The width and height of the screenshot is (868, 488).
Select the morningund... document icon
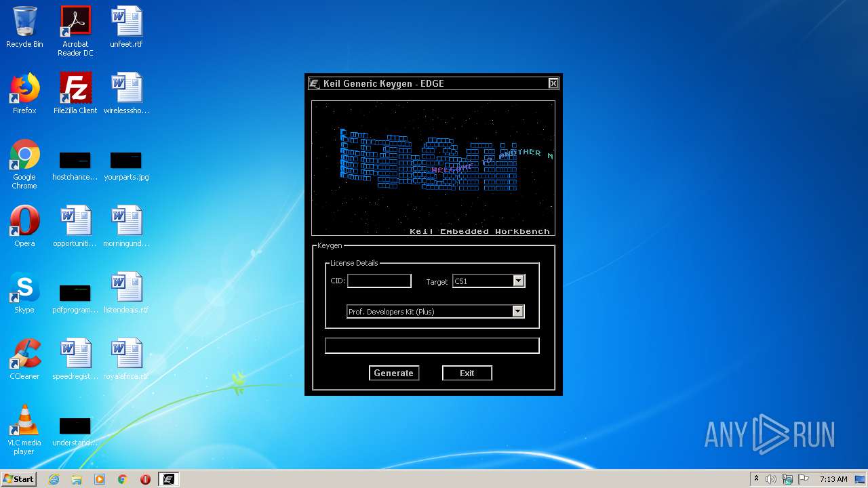point(126,226)
